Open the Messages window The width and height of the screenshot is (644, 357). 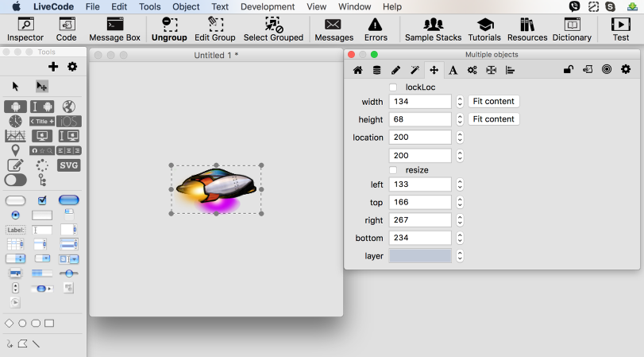pyautogui.click(x=334, y=29)
